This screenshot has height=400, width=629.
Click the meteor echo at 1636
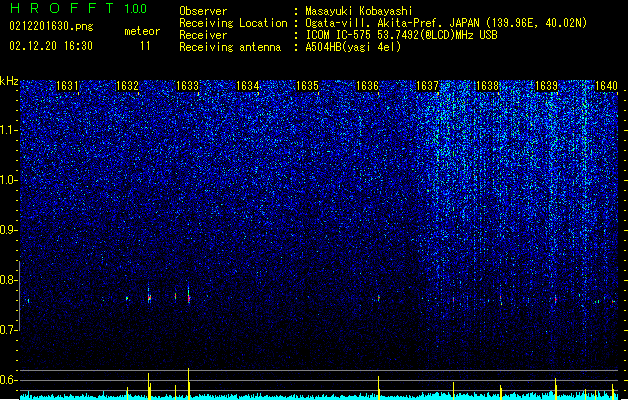(x=378, y=298)
